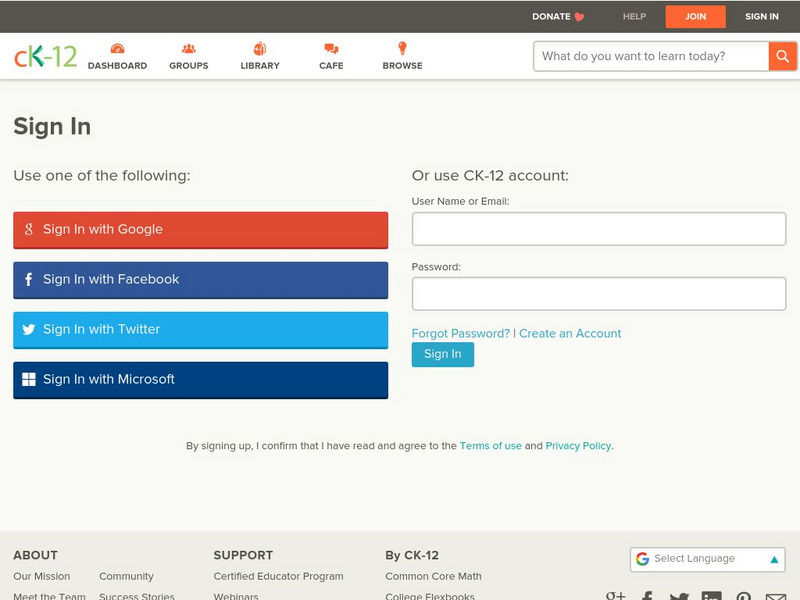
Task: Click the orange JOIN button
Action: (695, 17)
